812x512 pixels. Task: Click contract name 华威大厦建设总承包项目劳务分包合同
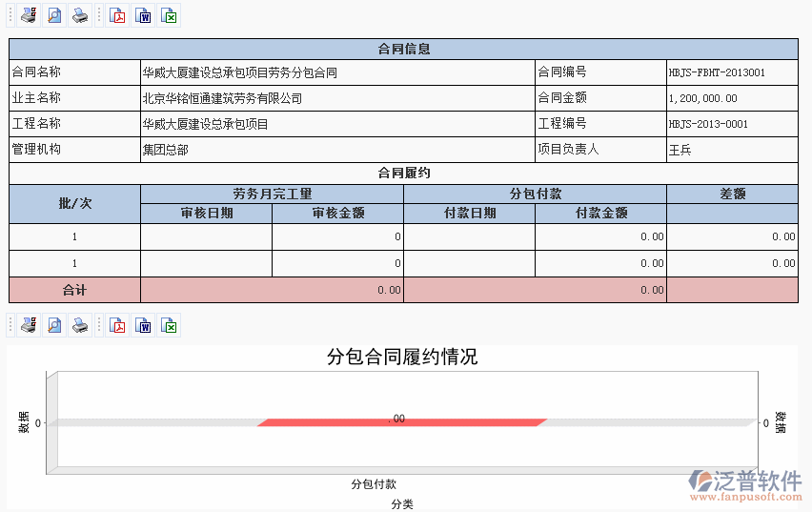point(240,72)
